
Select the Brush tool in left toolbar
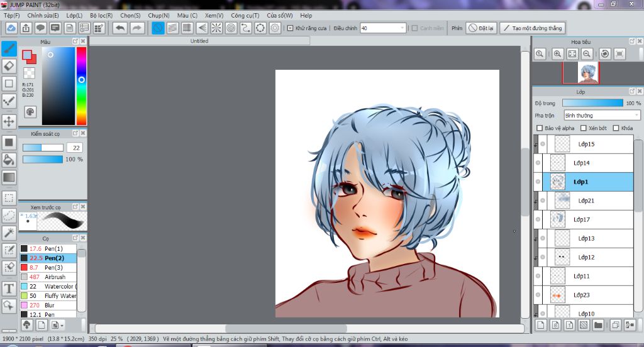click(9, 48)
